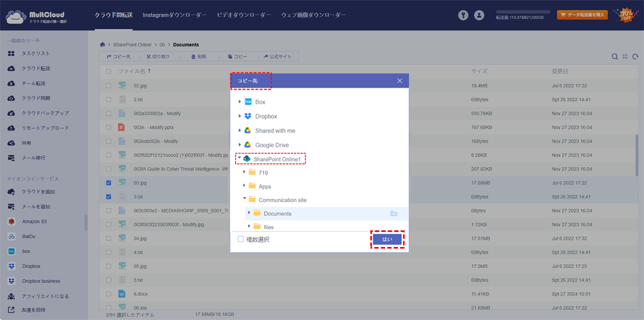This screenshot has height=320, width=644.
Task: Click 公式サイト toolbar button
Action: click(x=278, y=56)
